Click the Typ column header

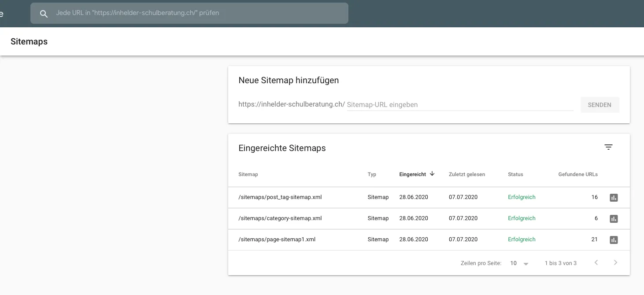(x=372, y=174)
